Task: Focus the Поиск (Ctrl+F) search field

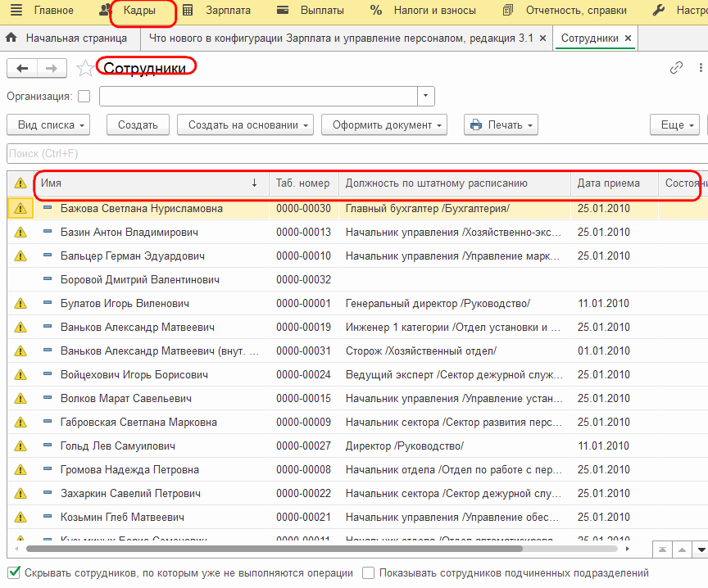Action: [x=357, y=153]
